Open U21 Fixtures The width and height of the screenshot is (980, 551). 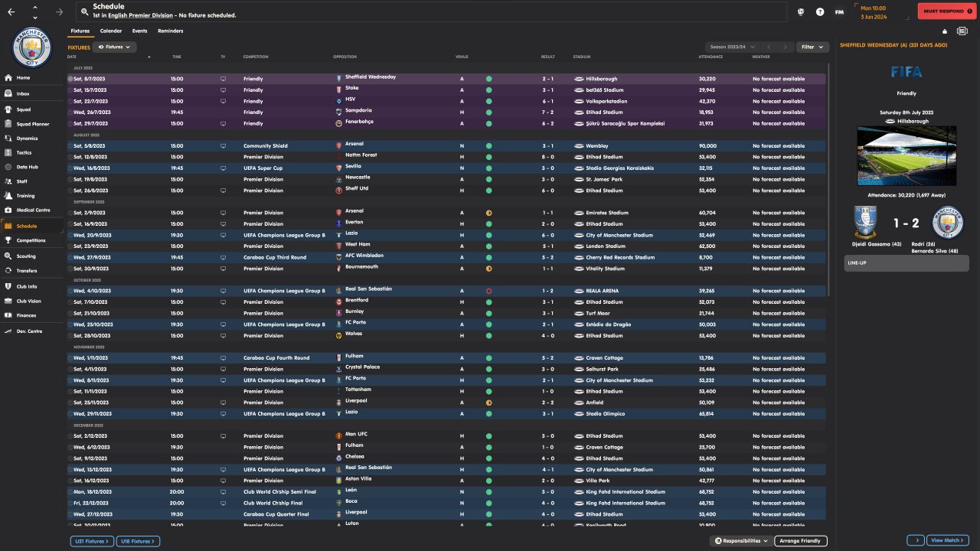92,541
